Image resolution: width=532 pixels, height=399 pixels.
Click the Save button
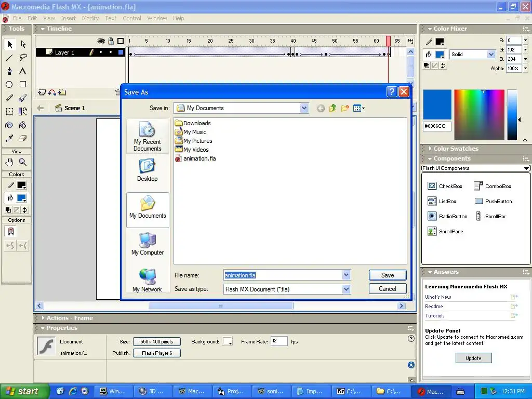388,275
